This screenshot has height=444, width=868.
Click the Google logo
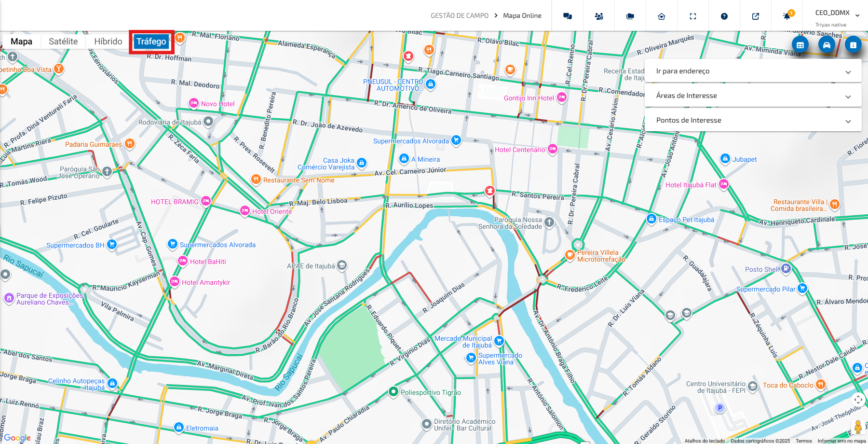(x=17, y=438)
